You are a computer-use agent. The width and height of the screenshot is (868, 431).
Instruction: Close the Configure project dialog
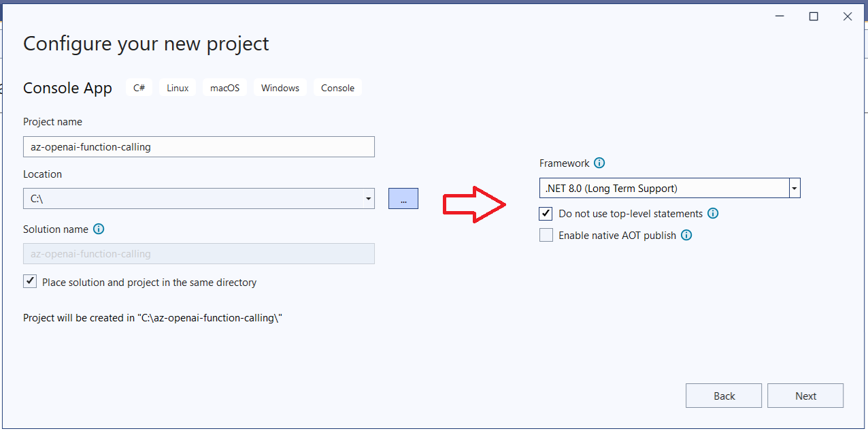pos(848,17)
